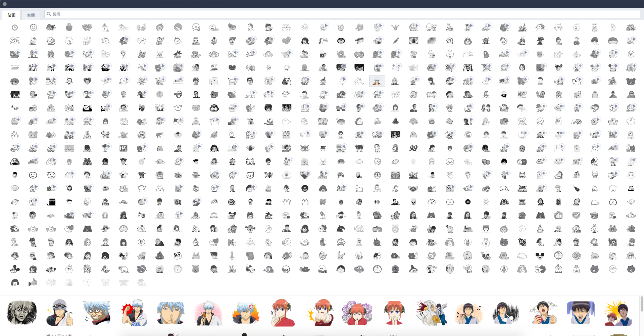Screen dimensions: 644x336
Task: Open the polar bear sticker pack
Action: pyautogui.click(x=214, y=81)
